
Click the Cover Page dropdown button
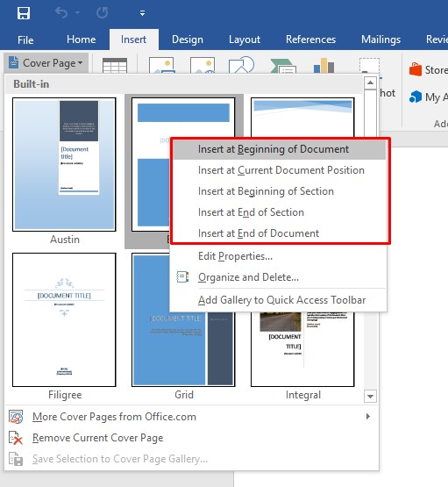(x=46, y=62)
